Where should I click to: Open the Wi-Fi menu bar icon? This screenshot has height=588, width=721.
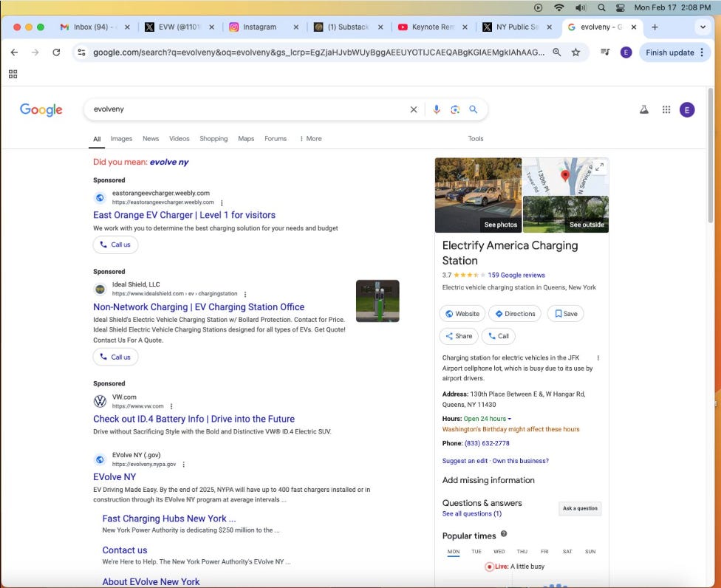pos(558,7)
